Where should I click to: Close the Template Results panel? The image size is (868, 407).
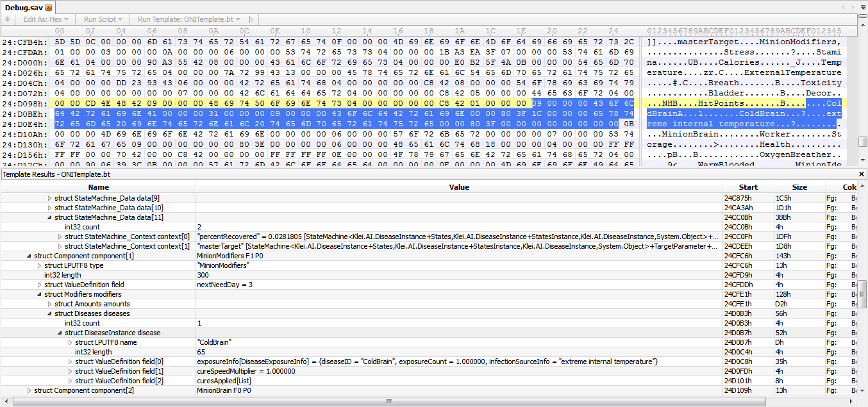[x=862, y=174]
